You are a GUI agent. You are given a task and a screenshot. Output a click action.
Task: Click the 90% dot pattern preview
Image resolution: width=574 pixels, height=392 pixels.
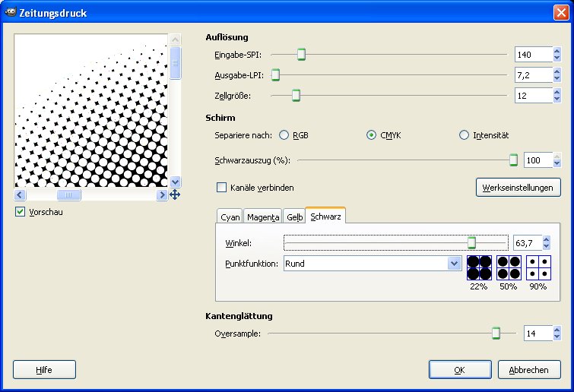pos(538,267)
